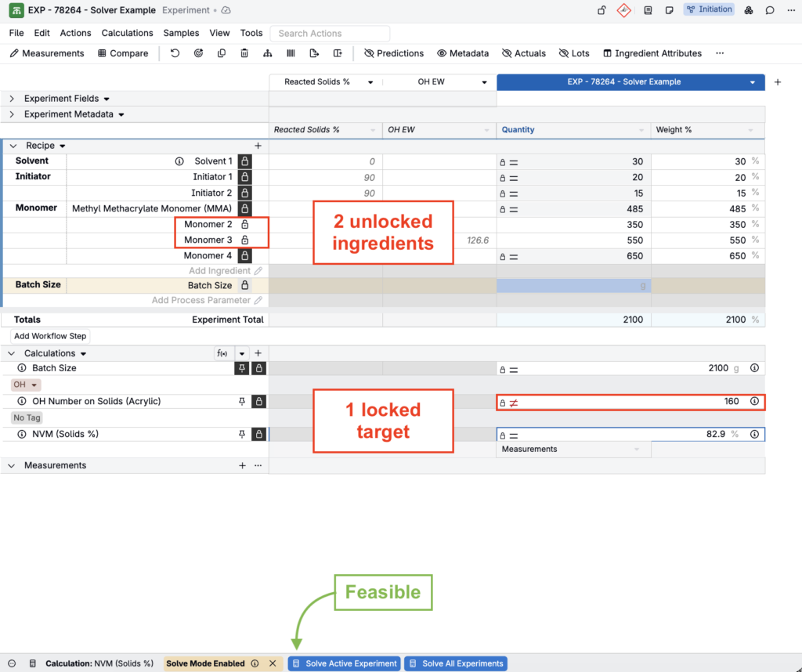Toggle Actuals visibility

(524, 53)
